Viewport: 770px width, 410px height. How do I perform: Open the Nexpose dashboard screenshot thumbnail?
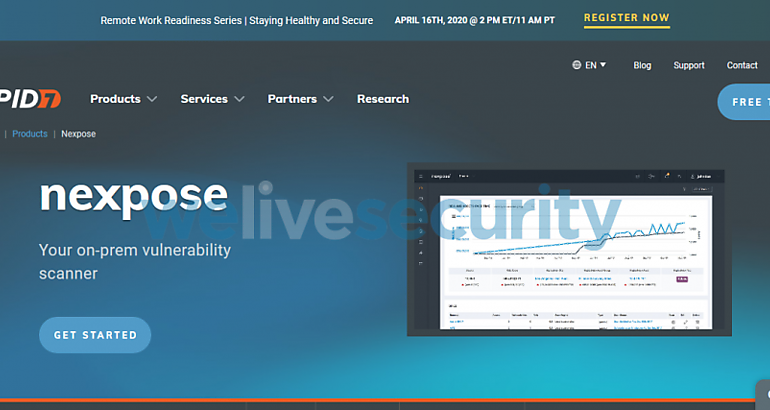pyautogui.click(x=569, y=249)
